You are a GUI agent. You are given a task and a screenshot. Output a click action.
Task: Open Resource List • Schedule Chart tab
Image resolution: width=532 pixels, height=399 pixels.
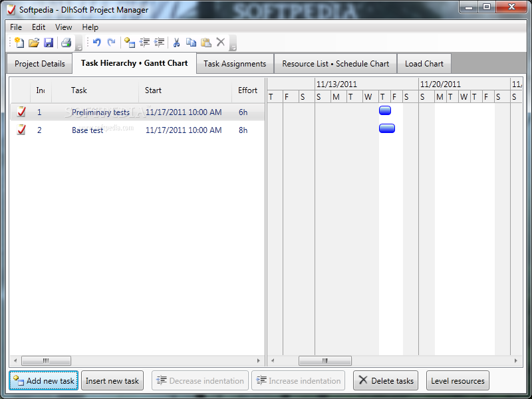(x=336, y=64)
